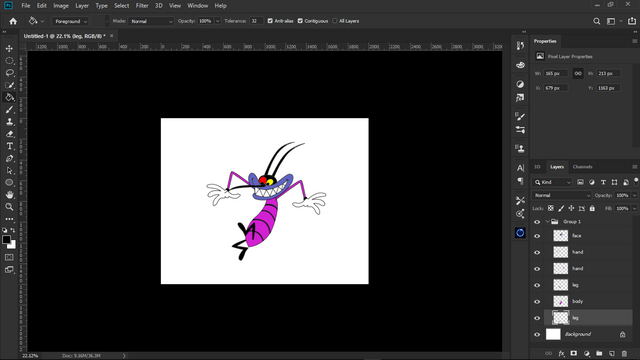Click the X position field in Properties
This screenshot has width=640, height=360.
pos(555,88)
